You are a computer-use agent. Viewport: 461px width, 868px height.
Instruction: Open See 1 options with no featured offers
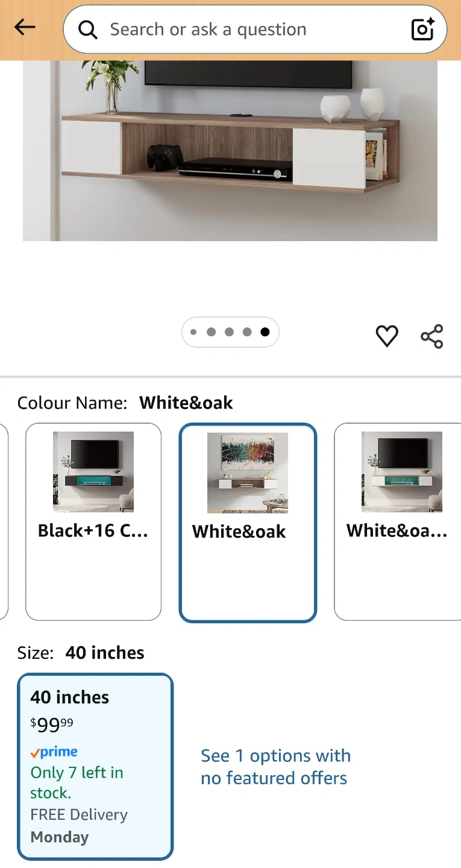(x=275, y=767)
